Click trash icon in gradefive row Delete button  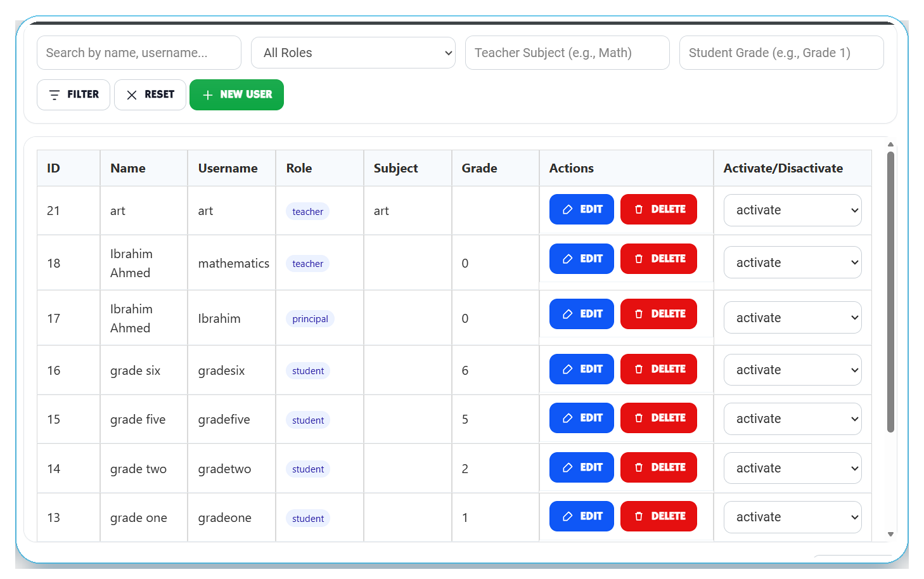click(x=639, y=418)
